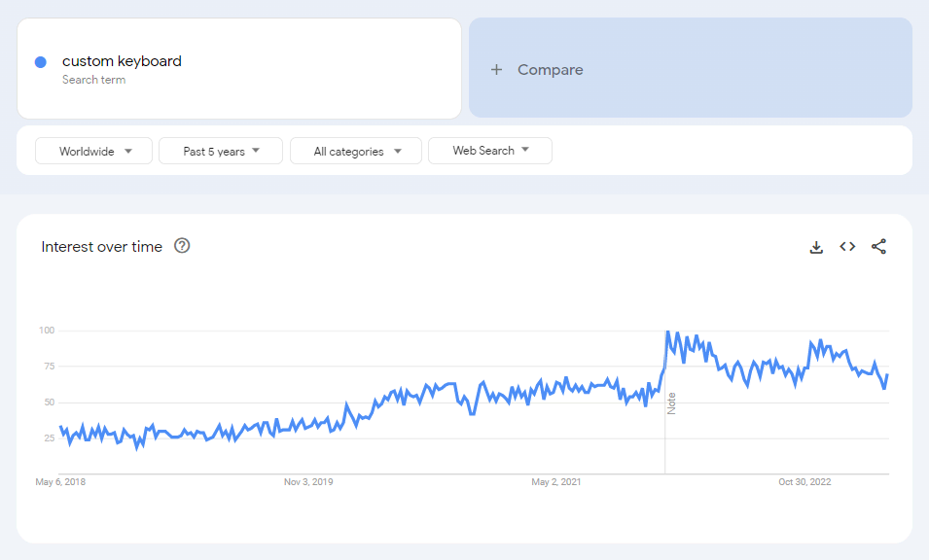Click the 100 value on the y-axis
Screen dimensions: 929x560
point(47,331)
